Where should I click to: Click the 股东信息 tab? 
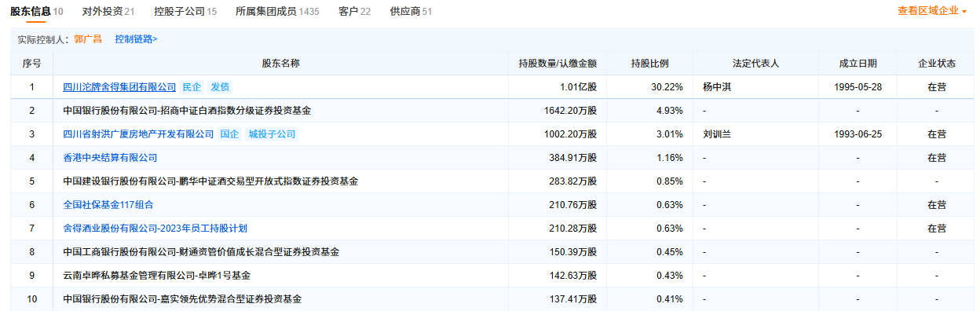click(36, 12)
